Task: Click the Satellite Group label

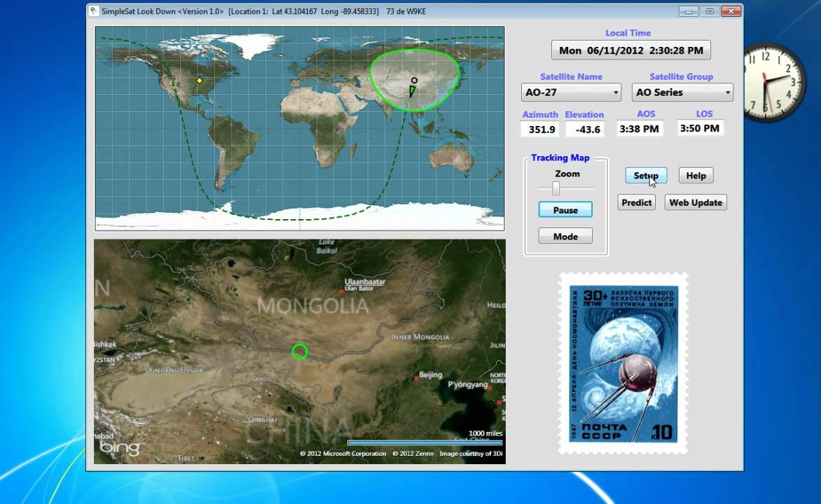Action: [681, 76]
